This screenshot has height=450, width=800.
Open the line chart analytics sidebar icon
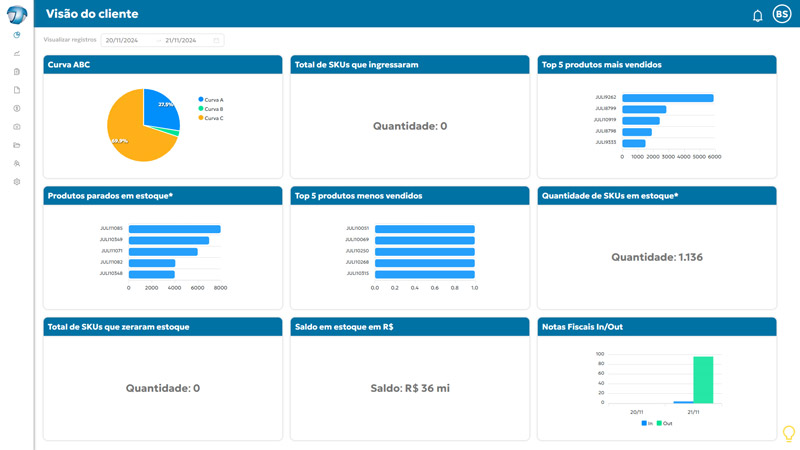17,53
